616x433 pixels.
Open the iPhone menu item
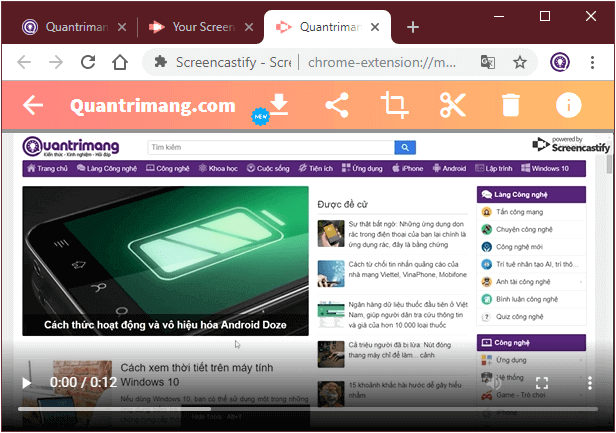tap(407, 168)
